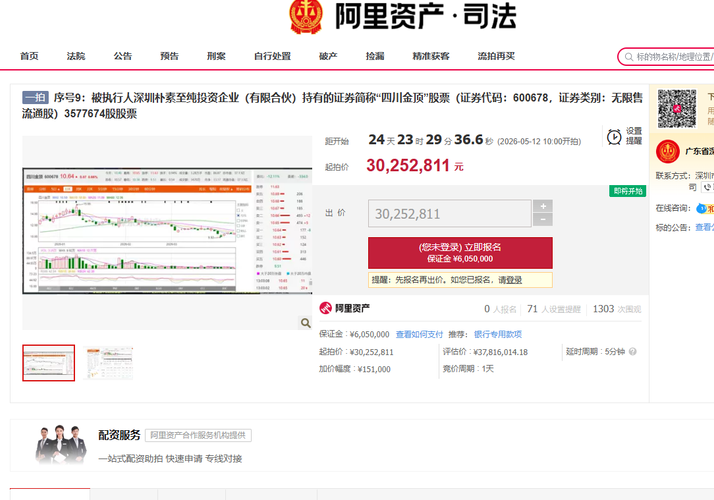714x500 pixels.
Task: Click the 即将开始 green status tag
Action: coord(627,191)
